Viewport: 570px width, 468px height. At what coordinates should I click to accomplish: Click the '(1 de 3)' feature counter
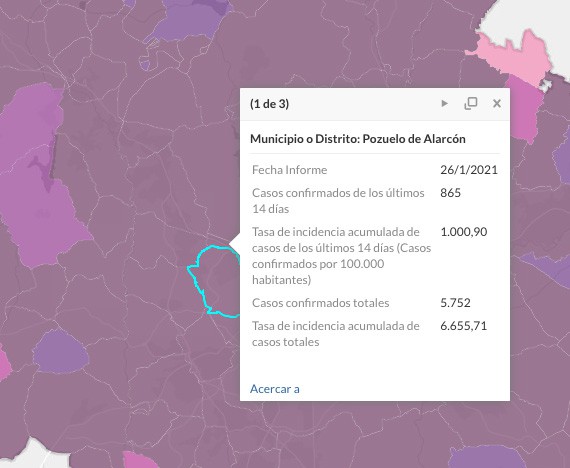click(269, 104)
